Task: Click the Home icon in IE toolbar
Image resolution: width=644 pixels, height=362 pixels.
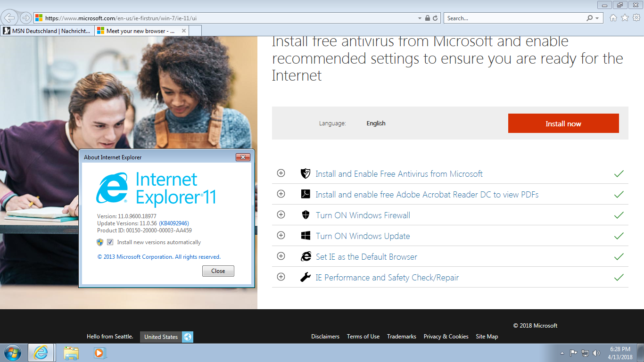Action: (613, 18)
